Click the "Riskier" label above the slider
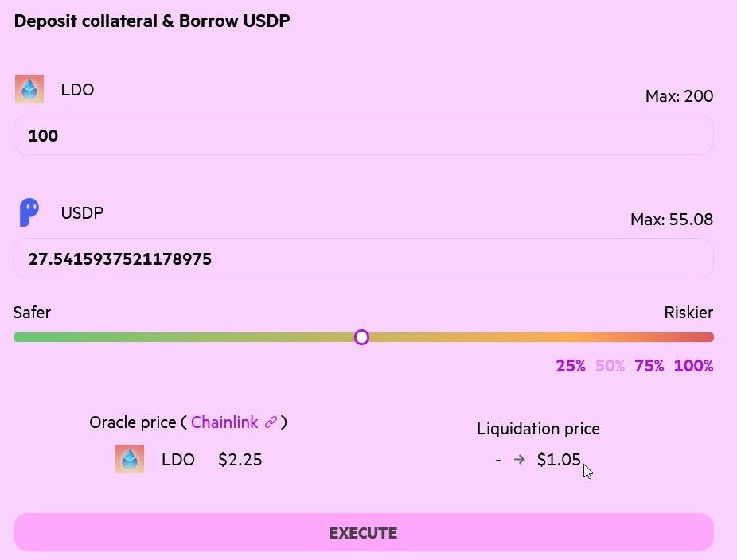The height and width of the screenshot is (560, 737). click(x=688, y=313)
